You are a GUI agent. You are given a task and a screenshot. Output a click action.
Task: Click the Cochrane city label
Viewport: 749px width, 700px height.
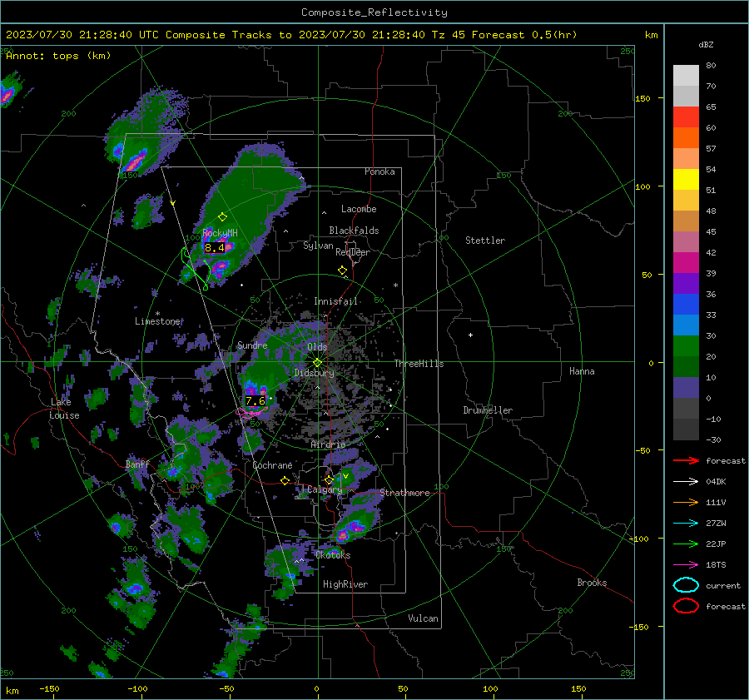point(272,465)
